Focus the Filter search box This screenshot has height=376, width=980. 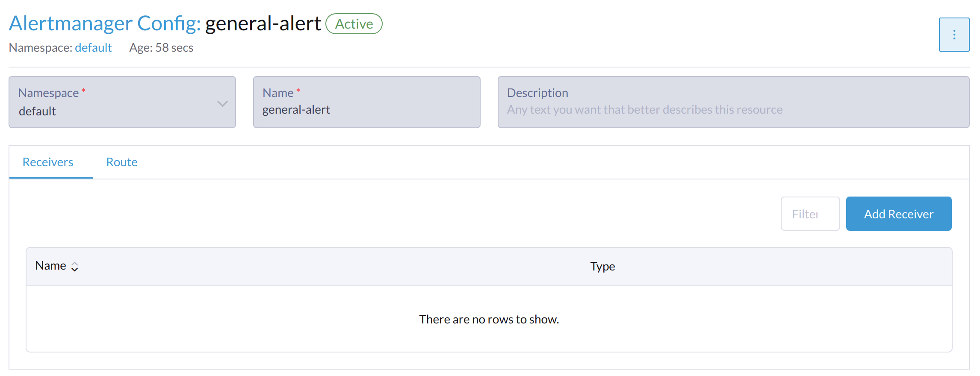pyautogui.click(x=810, y=214)
